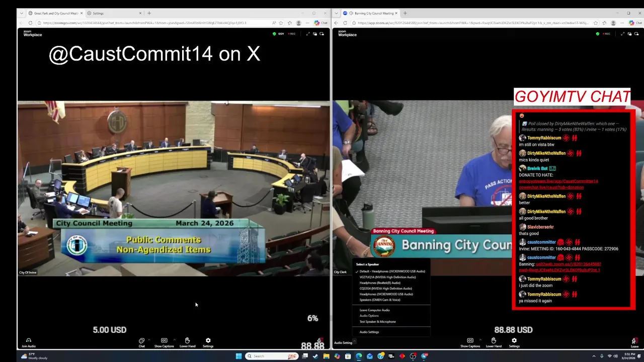Open the more options menu in the left browser
Image resolution: width=644 pixels, height=362 pixels.
pos(307,23)
